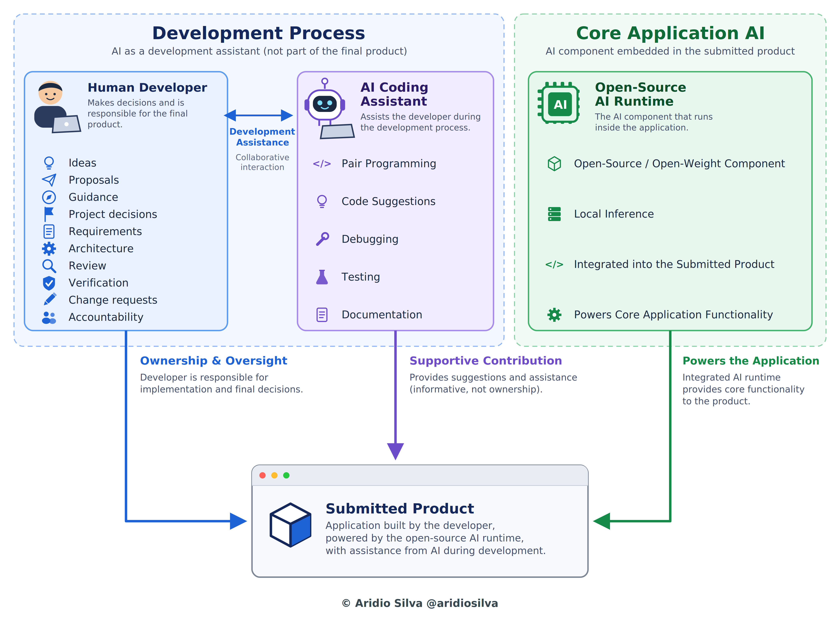
Task: Click the green gear icon beside Powers Core
Action: (554, 315)
